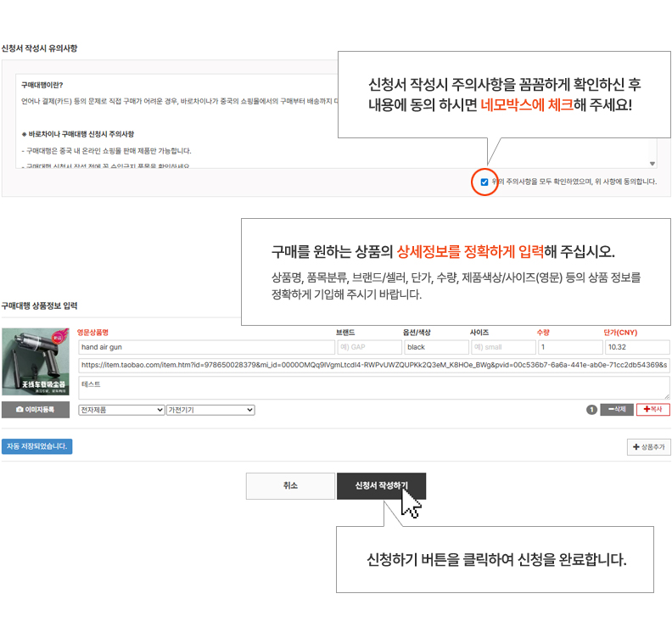This screenshot has height=644, width=672.
Task: Open the 전자제품 category dropdown
Action: click(121, 410)
